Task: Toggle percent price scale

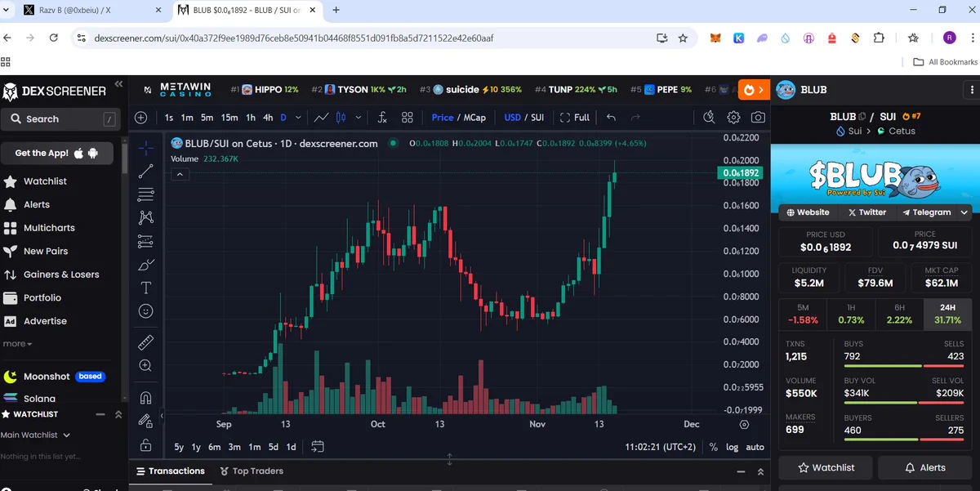Action: point(713,447)
